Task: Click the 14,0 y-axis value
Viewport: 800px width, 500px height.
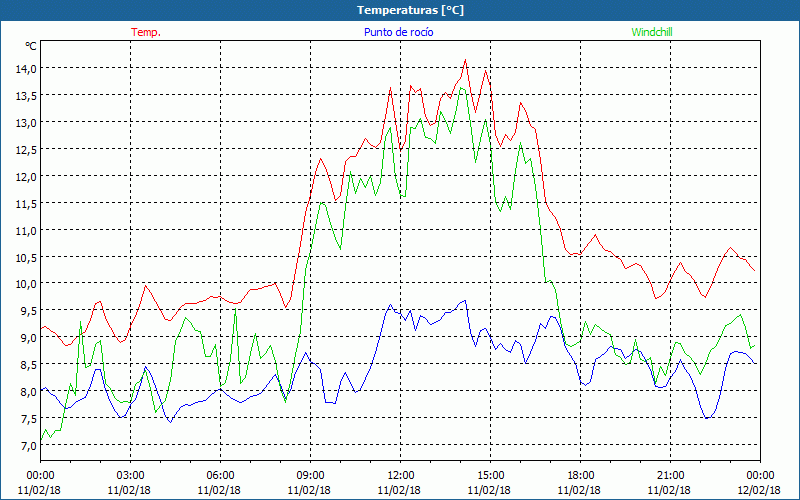Action: click(x=26, y=68)
